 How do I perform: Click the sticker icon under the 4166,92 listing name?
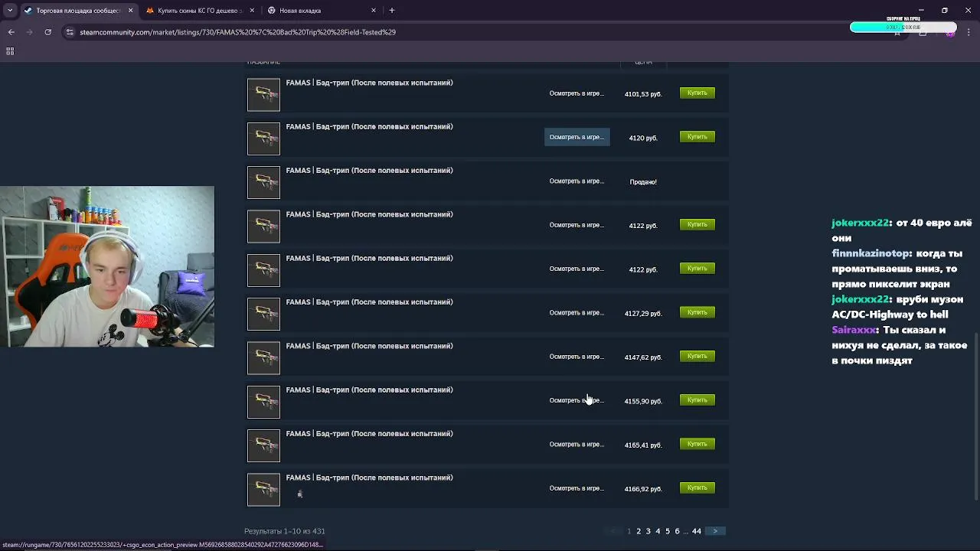coord(300,494)
